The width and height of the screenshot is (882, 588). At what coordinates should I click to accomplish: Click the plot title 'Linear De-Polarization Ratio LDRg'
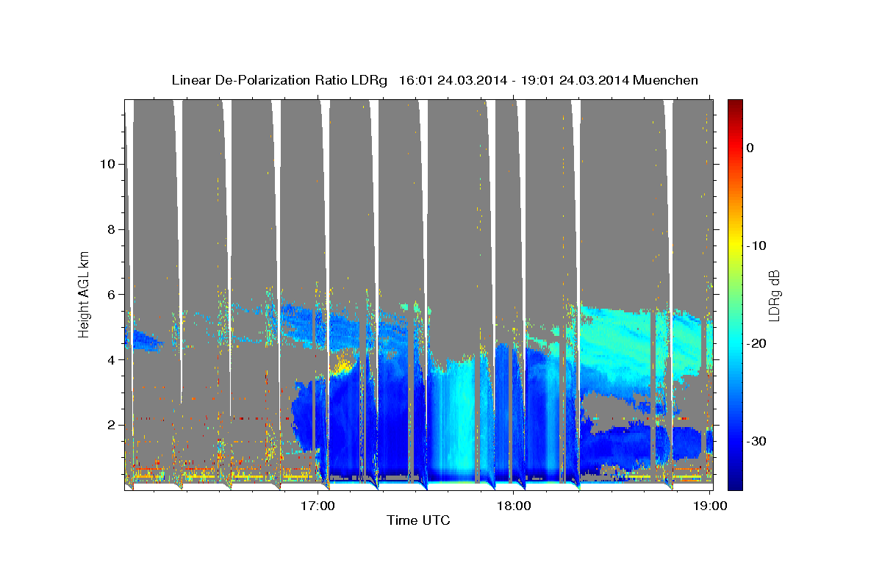pos(279,80)
